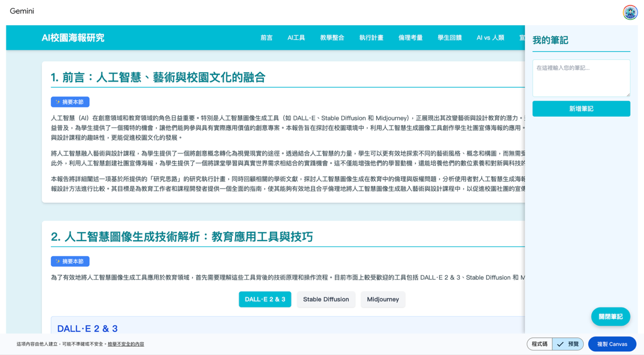Jump to 執行計畫 section
644x355 pixels.
371,38
